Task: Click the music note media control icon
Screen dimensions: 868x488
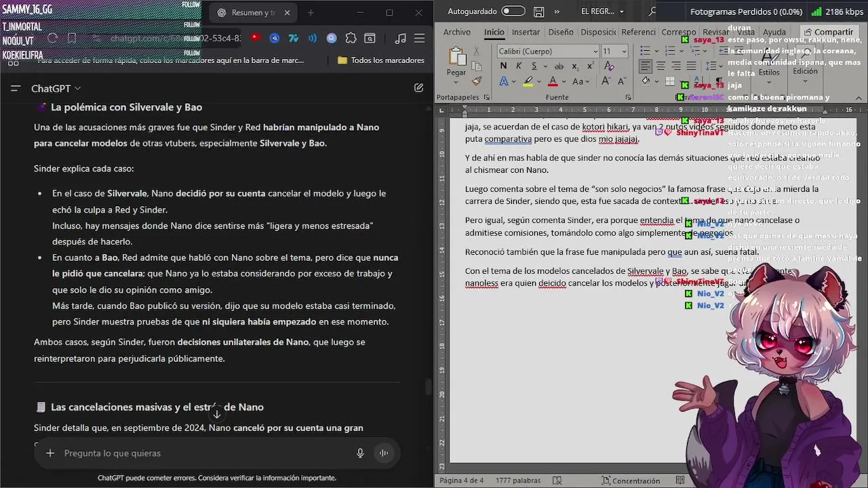Action: point(400,38)
